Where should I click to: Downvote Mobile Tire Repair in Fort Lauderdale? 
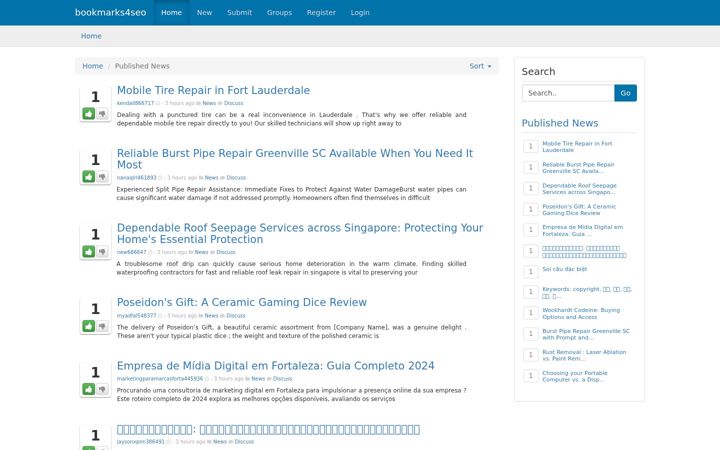click(x=102, y=113)
